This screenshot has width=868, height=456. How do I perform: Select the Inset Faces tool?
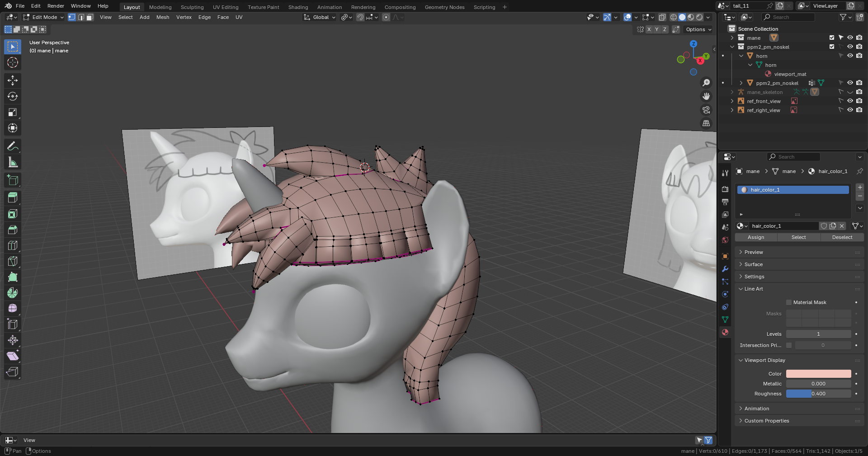pyautogui.click(x=13, y=214)
